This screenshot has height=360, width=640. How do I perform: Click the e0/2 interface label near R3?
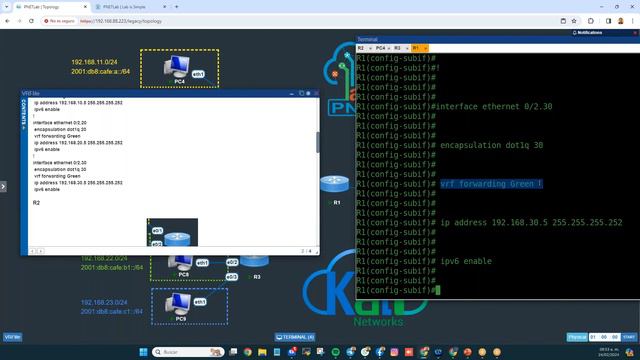point(232,262)
